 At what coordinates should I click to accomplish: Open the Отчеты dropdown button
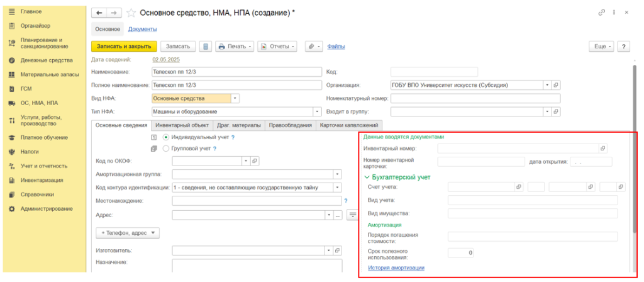click(277, 47)
